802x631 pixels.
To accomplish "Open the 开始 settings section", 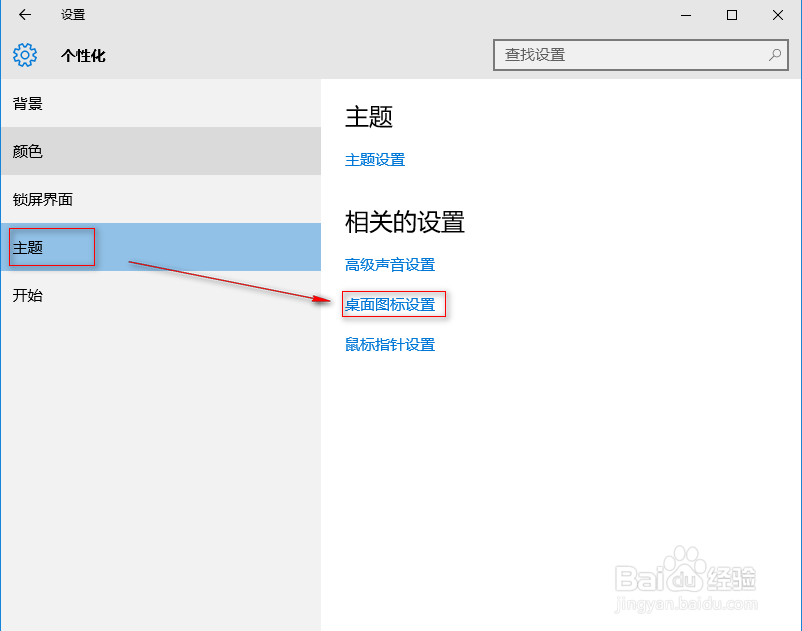I will coord(28,295).
